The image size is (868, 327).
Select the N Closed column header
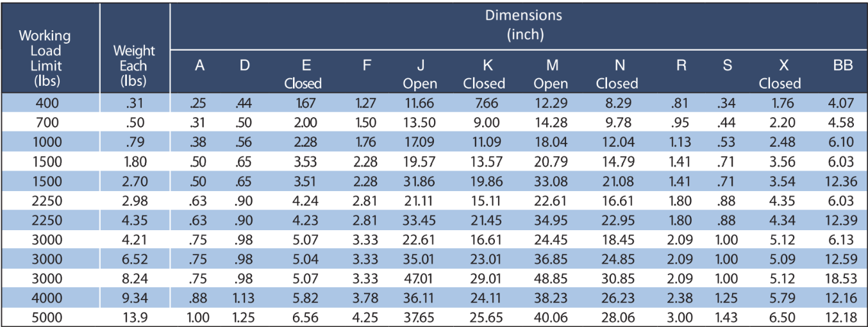(617, 74)
